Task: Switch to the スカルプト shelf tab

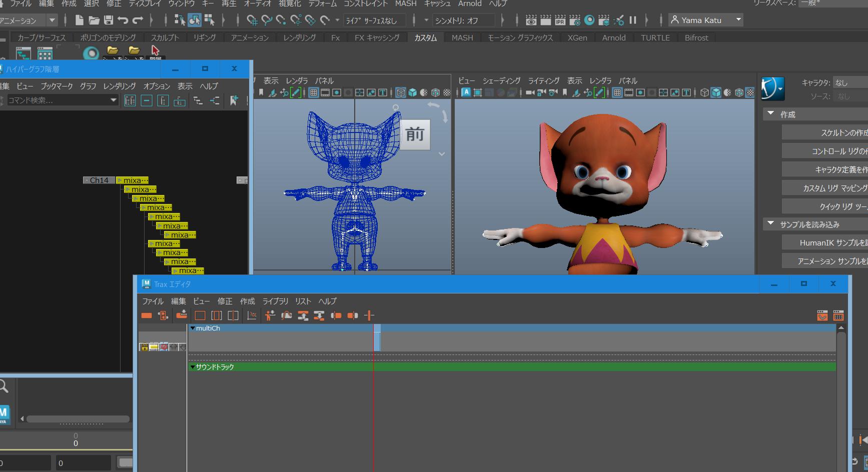Action: (165, 37)
